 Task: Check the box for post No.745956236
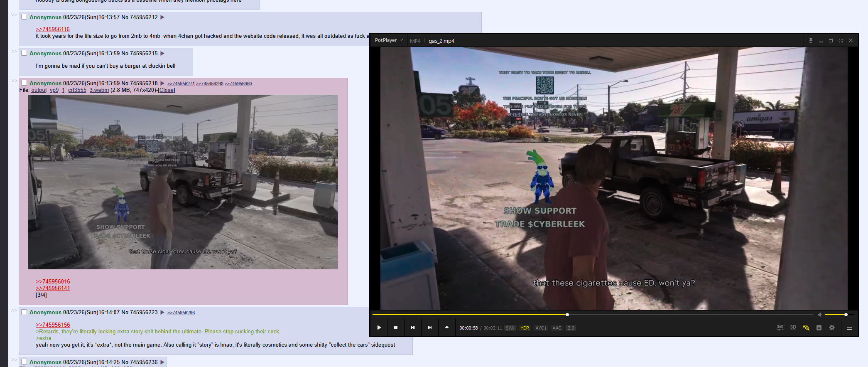[24, 362]
